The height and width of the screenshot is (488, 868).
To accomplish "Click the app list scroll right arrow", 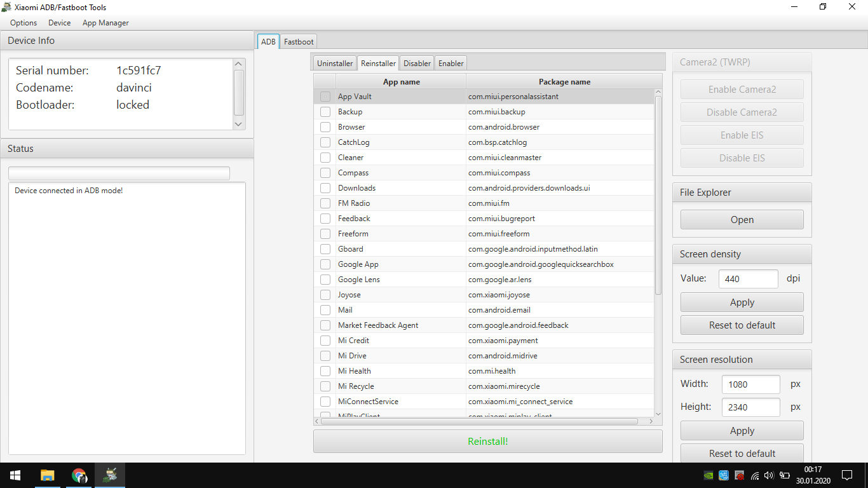I will tap(651, 421).
